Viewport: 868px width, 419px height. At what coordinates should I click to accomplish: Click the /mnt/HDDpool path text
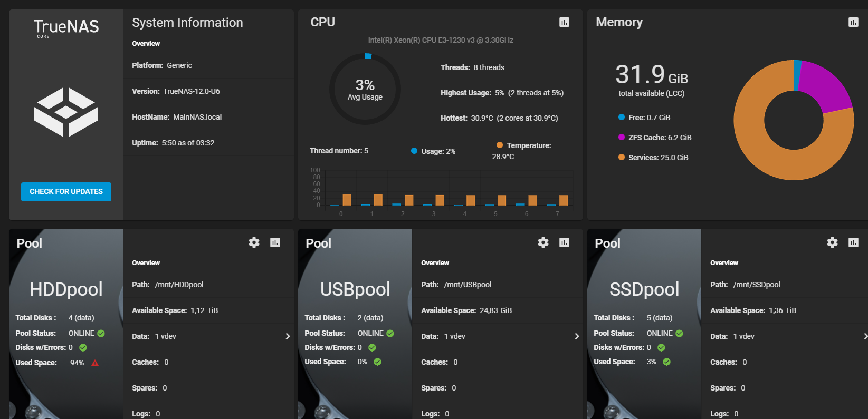(179, 285)
